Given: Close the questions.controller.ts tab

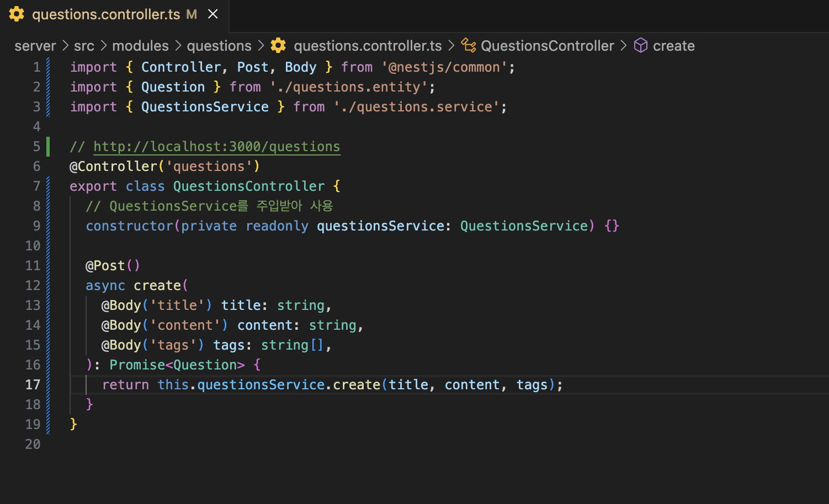Looking at the screenshot, I should (212, 14).
